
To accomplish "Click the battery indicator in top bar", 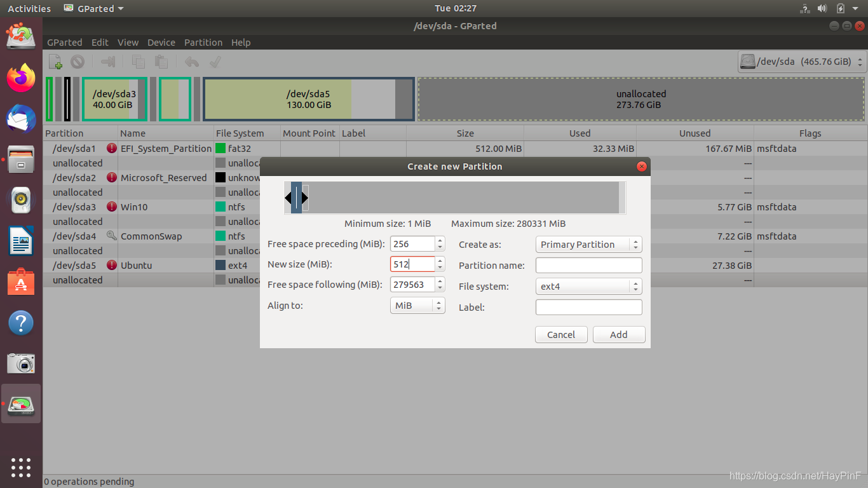I will (841, 8).
